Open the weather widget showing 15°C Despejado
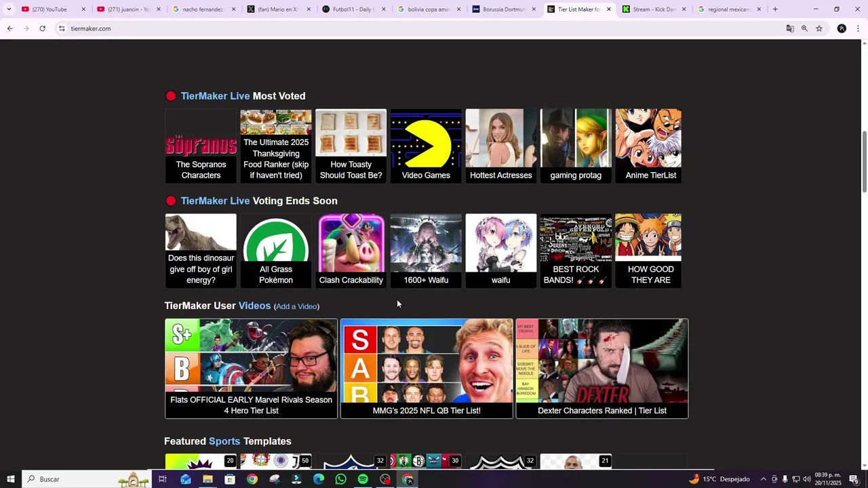The image size is (868, 488). (719, 479)
